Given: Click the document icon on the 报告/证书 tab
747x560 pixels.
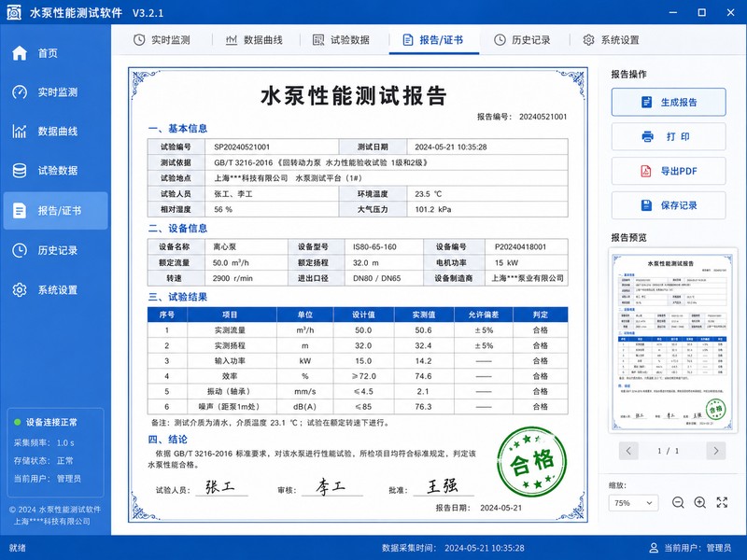Looking at the screenshot, I should [x=408, y=40].
